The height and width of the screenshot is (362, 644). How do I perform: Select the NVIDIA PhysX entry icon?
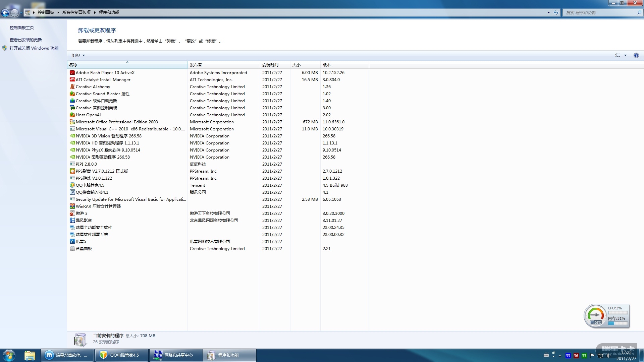[x=72, y=150]
